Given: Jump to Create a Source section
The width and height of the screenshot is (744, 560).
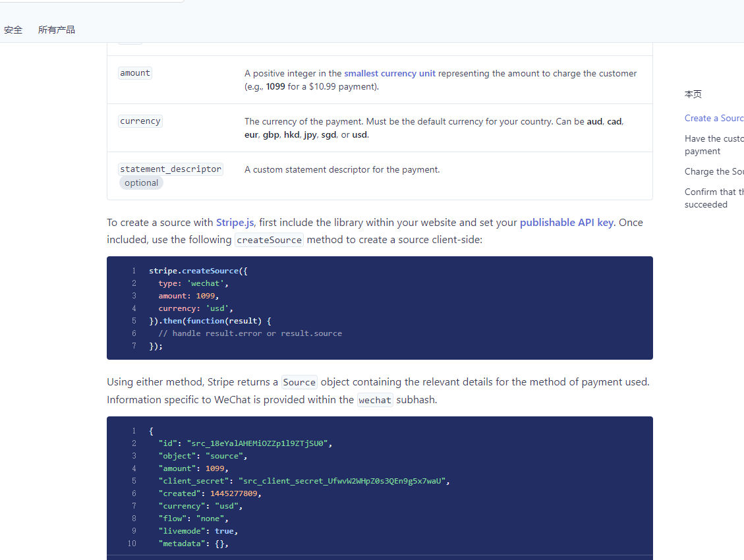Looking at the screenshot, I should pyautogui.click(x=714, y=118).
